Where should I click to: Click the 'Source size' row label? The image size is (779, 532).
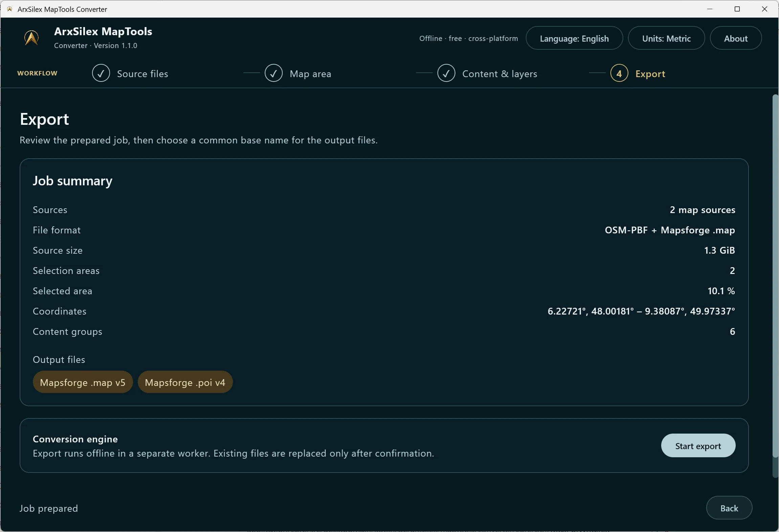tap(58, 250)
